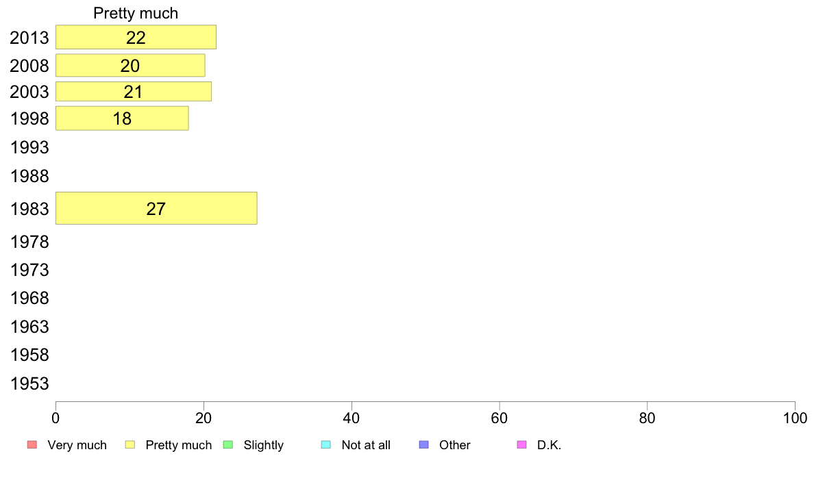814x504 pixels.
Task: Click the magenta D.K. legend swatch
Action: 521,445
